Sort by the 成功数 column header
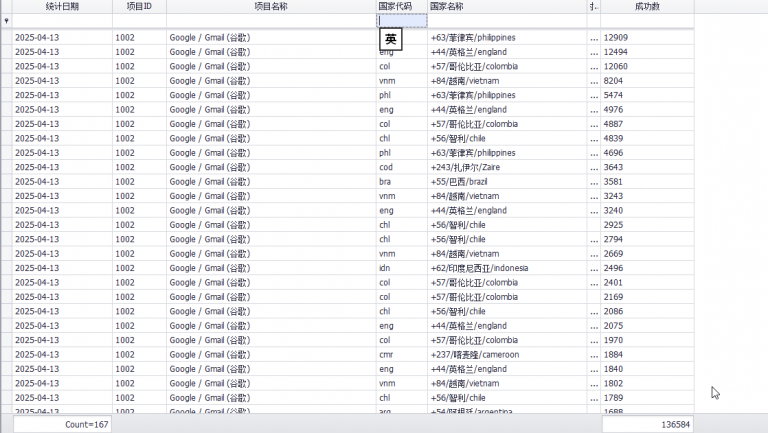 tap(647, 6)
